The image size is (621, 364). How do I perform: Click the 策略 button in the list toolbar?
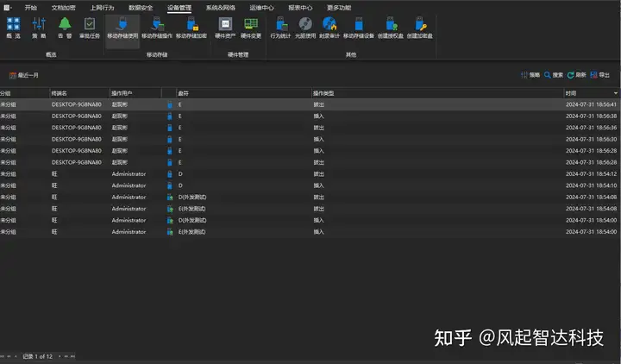530,75
